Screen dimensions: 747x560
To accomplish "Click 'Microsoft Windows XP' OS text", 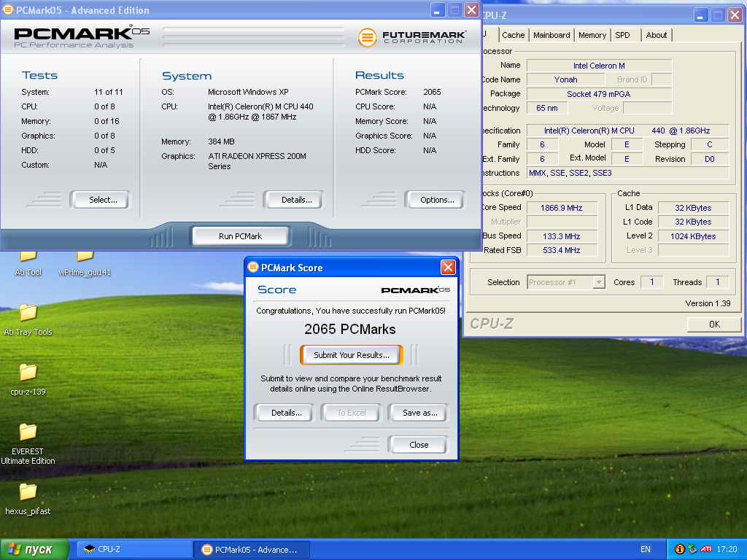I will pyautogui.click(x=248, y=92).
